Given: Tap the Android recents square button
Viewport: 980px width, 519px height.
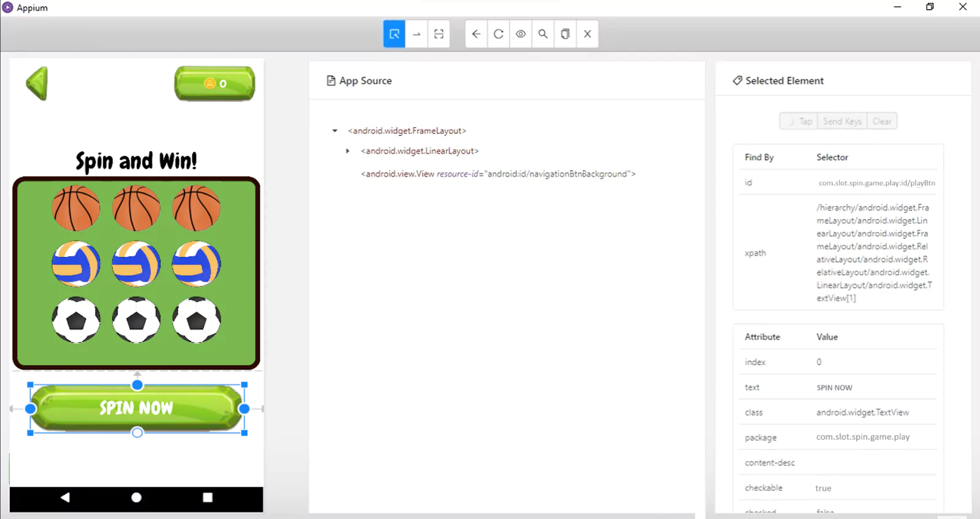Looking at the screenshot, I should (208, 498).
